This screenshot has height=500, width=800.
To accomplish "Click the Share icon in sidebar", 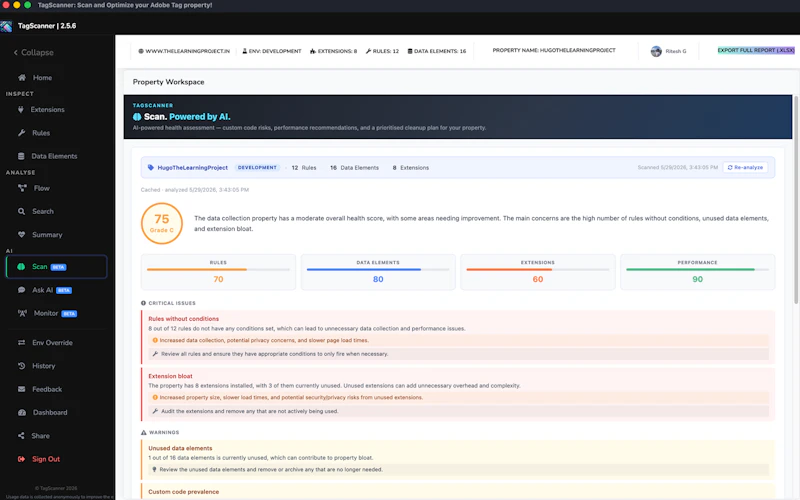I will (x=21, y=436).
